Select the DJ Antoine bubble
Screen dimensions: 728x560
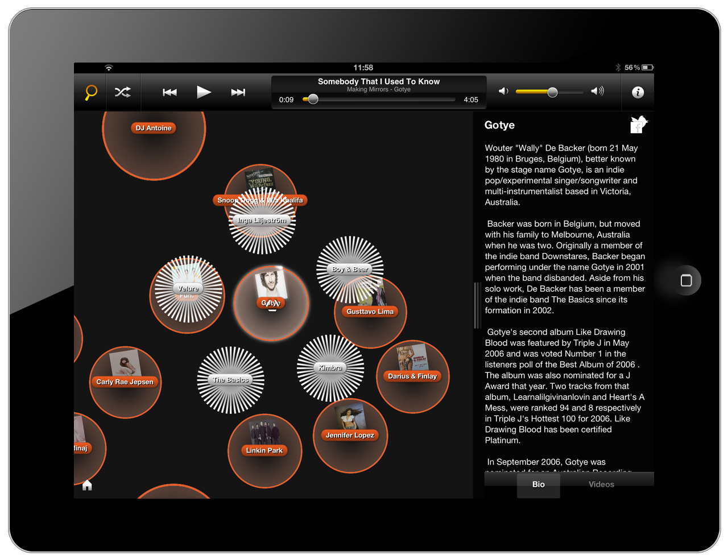click(154, 128)
